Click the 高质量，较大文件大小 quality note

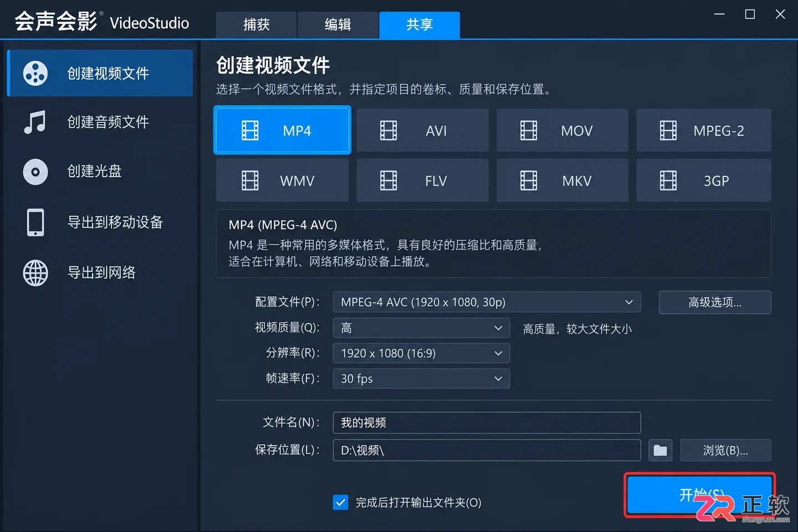pos(577,329)
